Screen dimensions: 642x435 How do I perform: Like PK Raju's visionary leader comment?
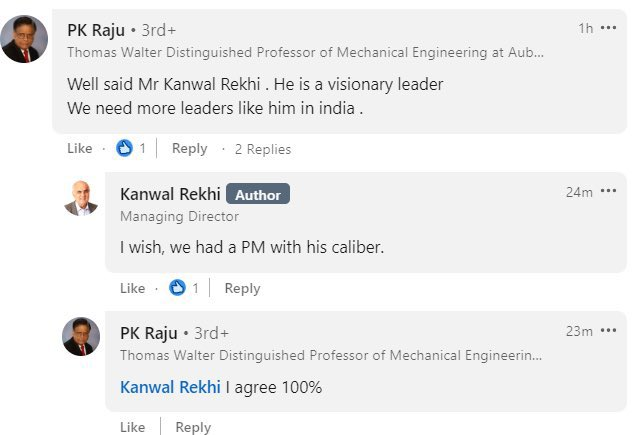(79, 148)
